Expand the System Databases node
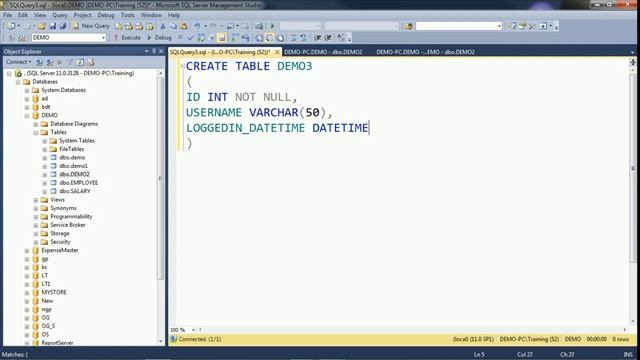640x360 pixels. tap(27, 90)
